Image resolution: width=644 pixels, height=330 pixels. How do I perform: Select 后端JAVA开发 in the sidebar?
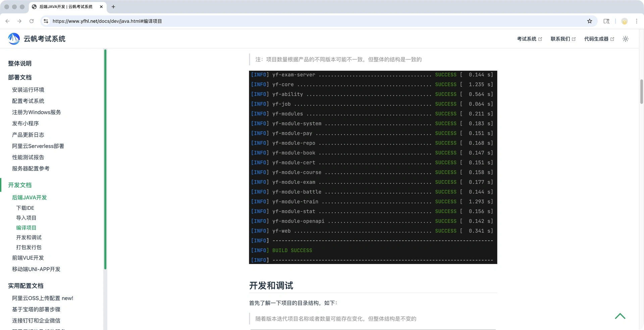tap(30, 197)
